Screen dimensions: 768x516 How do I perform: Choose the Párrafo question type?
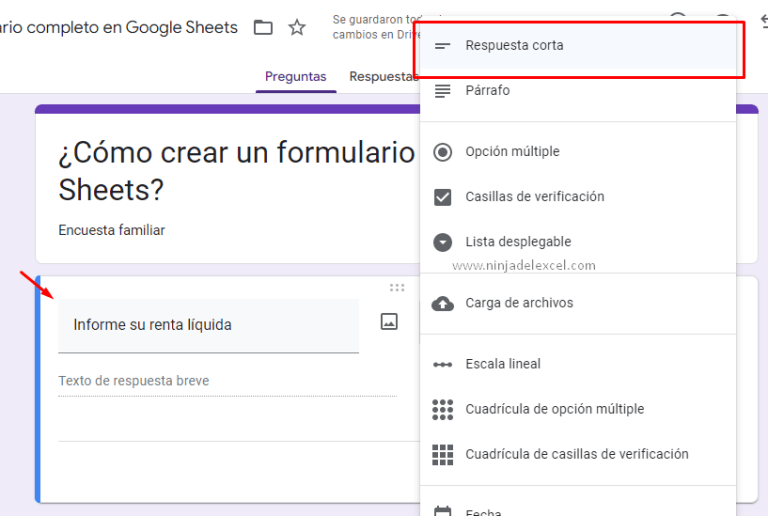pos(487,91)
